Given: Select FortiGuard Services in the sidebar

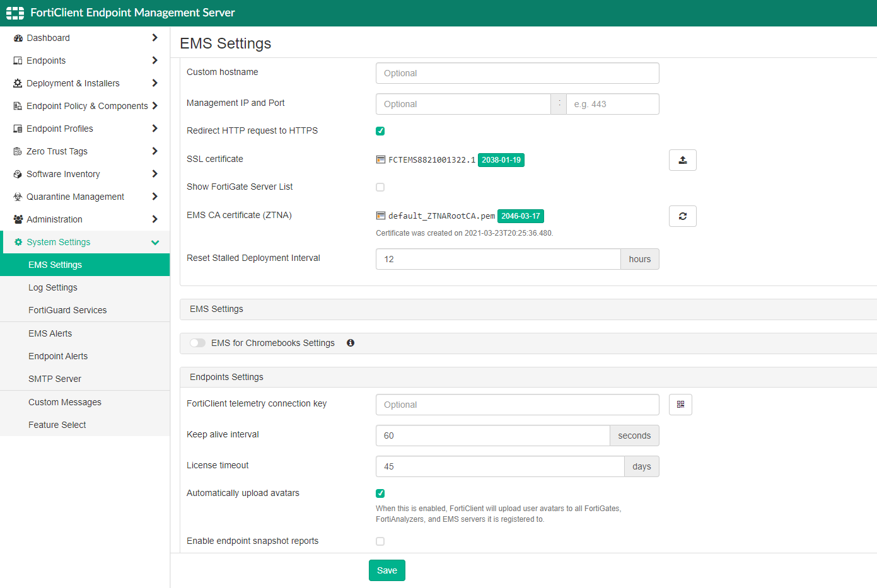Looking at the screenshot, I should 67,310.
